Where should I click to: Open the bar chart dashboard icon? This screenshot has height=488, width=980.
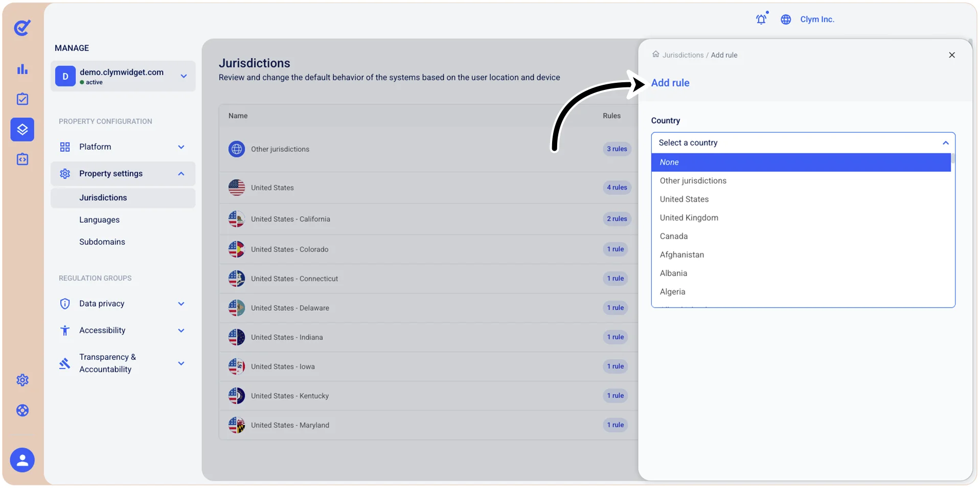[22, 69]
